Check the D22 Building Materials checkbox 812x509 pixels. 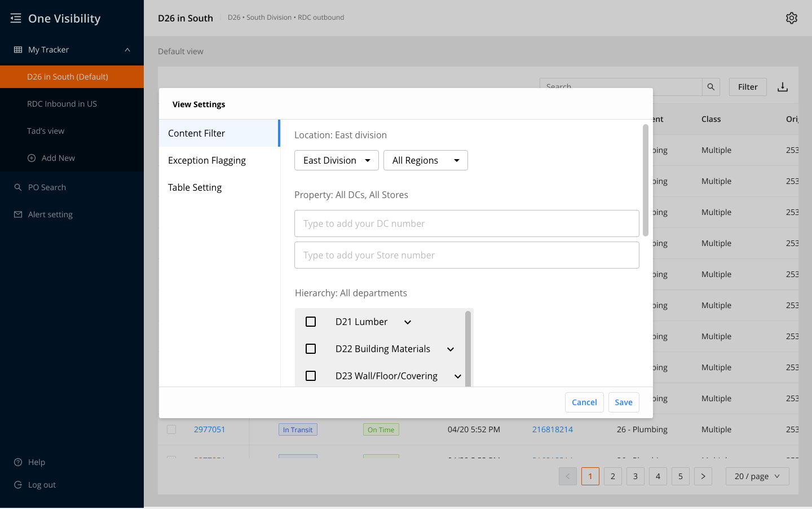(x=311, y=349)
